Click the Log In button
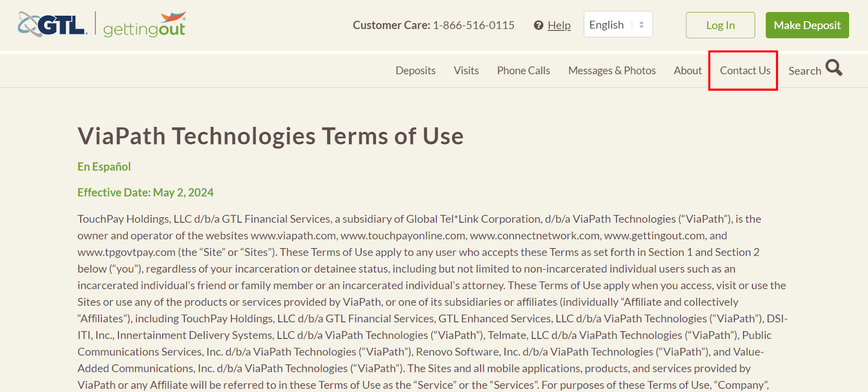 (x=720, y=25)
